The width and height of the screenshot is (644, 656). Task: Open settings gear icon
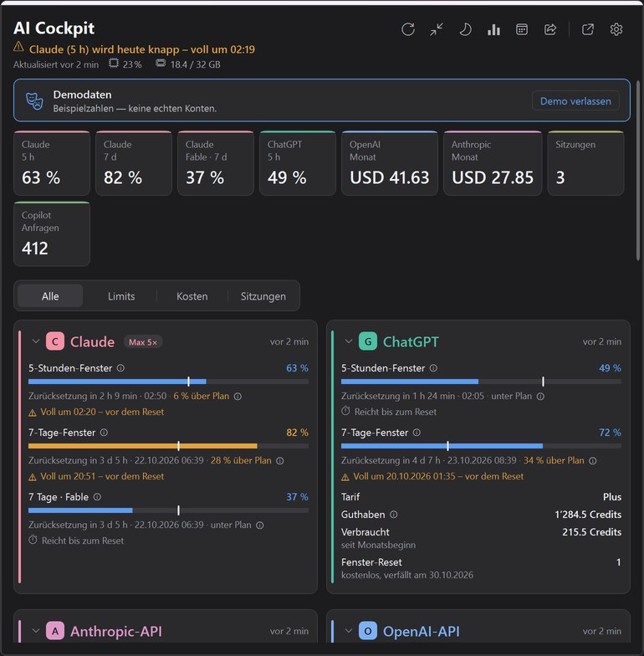click(x=616, y=29)
